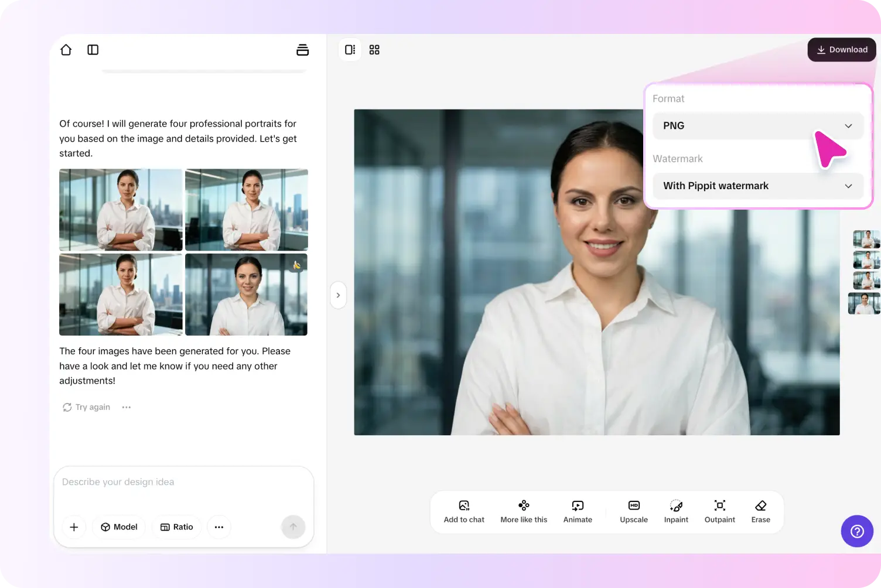Viewport: 881px width, 588px height.
Task: Switch to single image view
Action: tap(350, 50)
